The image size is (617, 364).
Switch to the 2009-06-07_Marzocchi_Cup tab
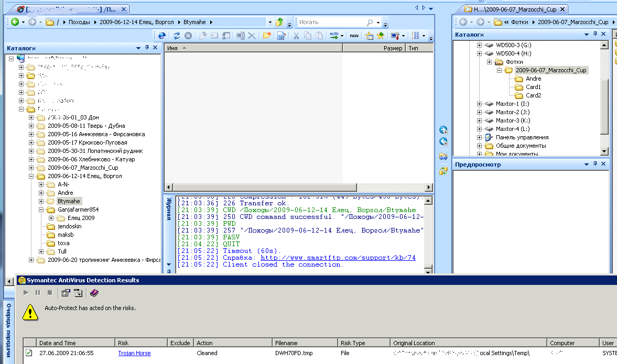tap(515, 9)
